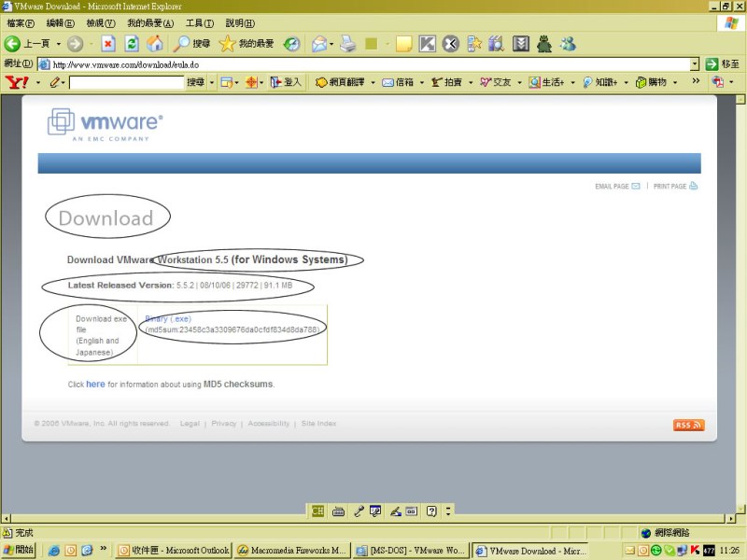This screenshot has height=560, width=747.
Task: Click the 'here' MD5 checksums link
Action: click(x=95, y=384)
